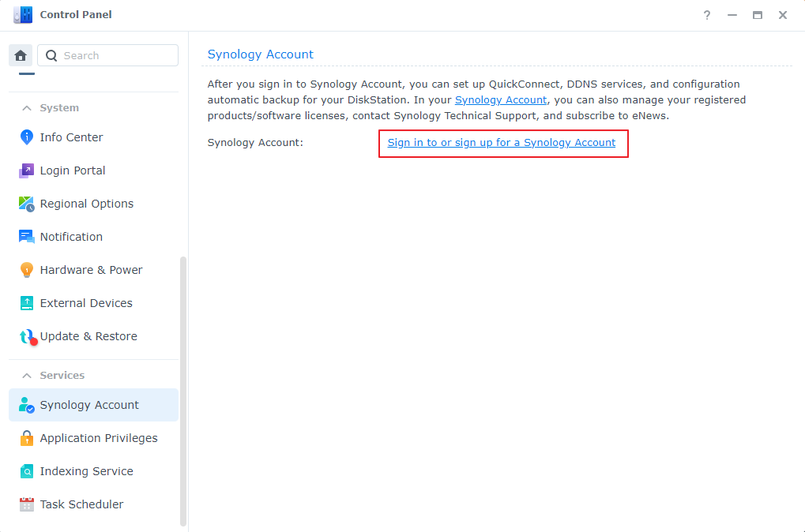Open Notification settings
Viewport: 805px width, 532px height.
click(93, 237)
